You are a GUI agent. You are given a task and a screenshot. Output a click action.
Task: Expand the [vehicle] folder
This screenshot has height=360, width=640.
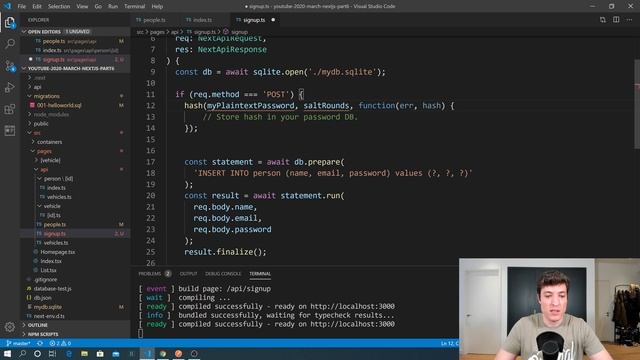pyautogui.click(x=50, y=160)
